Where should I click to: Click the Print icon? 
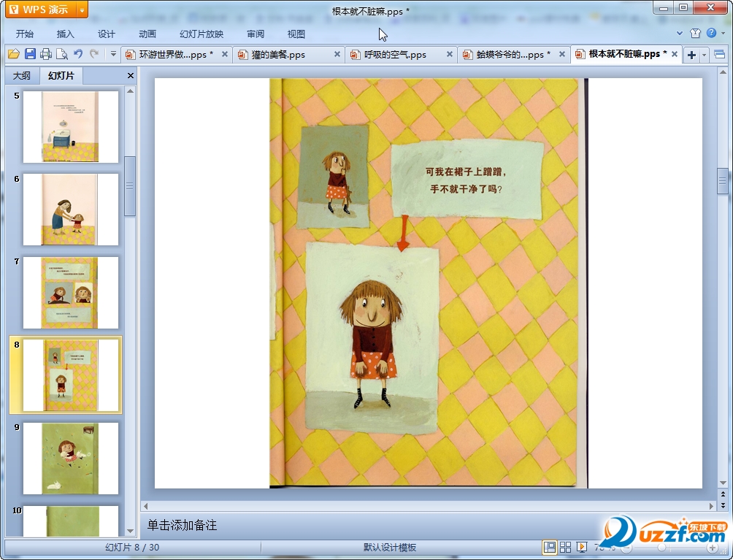tap(46, 54)
